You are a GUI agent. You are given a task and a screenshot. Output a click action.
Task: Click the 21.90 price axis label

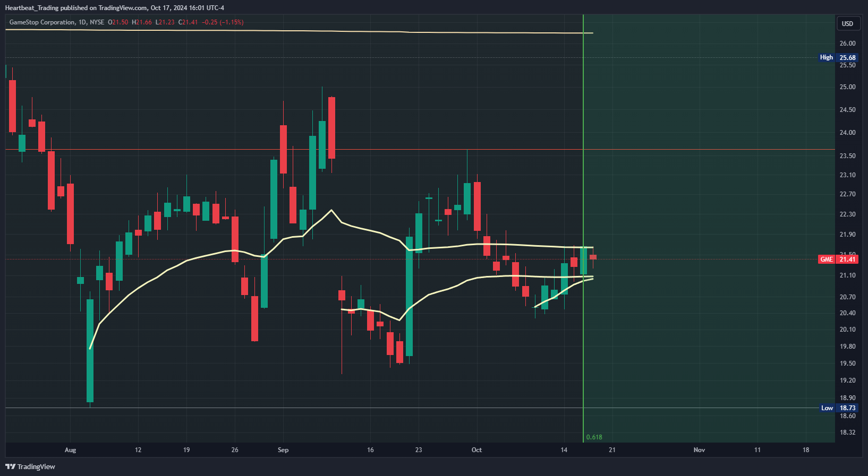point(848,235)
